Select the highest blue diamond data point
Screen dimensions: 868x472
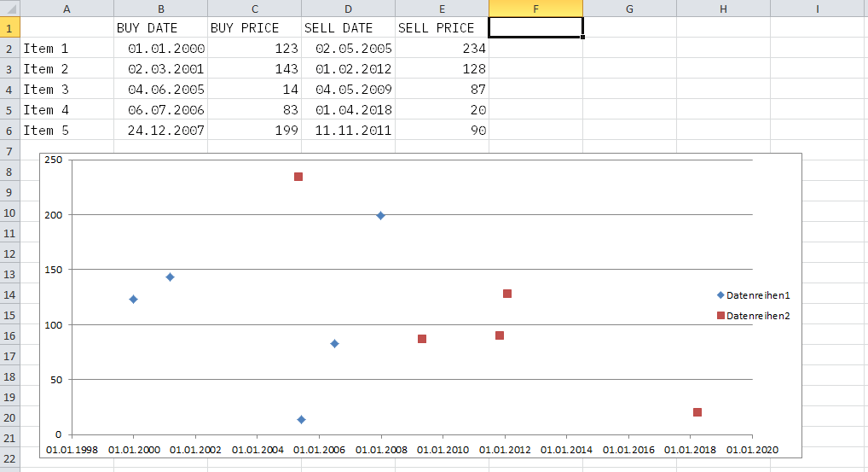(x=380, y=216)
